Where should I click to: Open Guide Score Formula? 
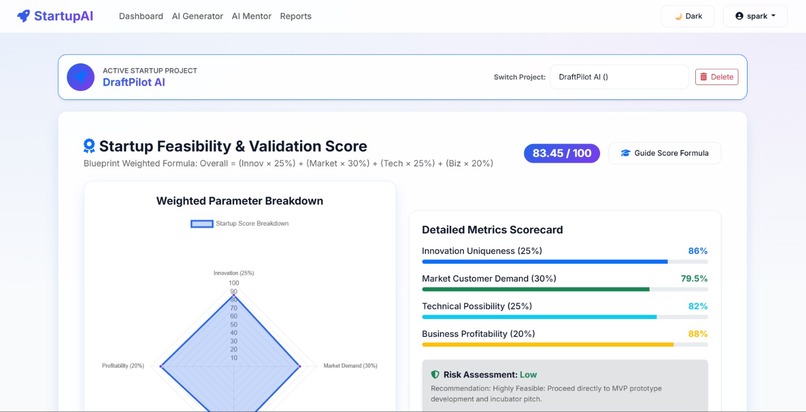665,153
